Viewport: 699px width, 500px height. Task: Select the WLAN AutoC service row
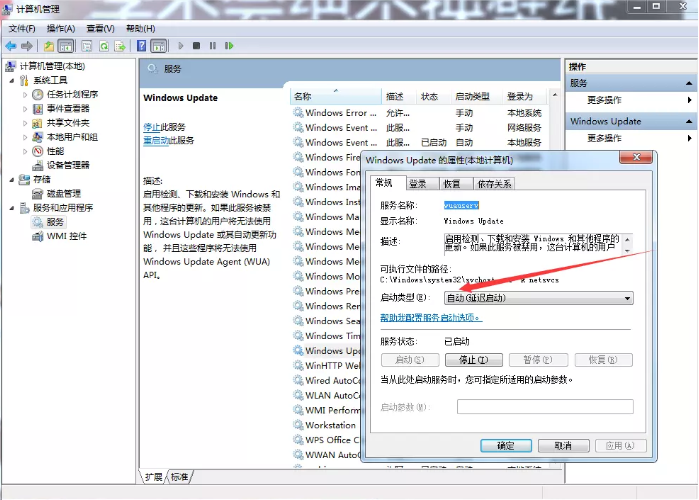326,395
